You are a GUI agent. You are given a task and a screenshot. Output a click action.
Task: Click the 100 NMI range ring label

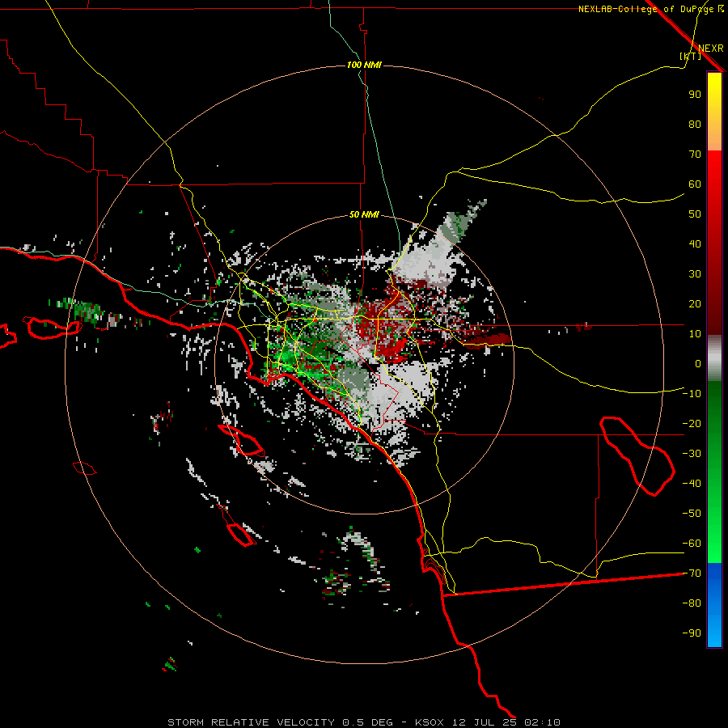point(364,65)
